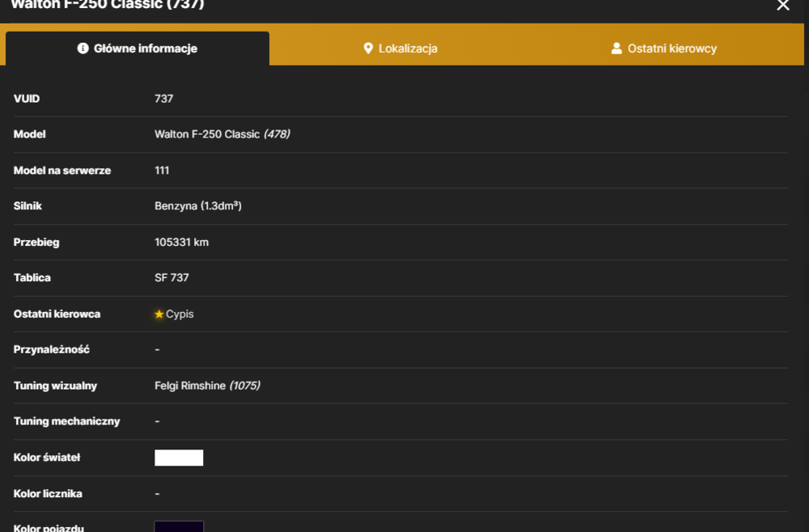The image size is (809, 532).
Task: Select the plate number SF 737
Action: pyautogui.click(x=172, y=278)
